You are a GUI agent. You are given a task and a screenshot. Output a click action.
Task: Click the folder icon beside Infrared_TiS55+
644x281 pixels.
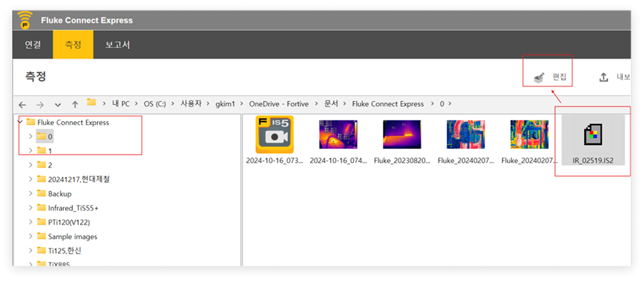(41, 207)
